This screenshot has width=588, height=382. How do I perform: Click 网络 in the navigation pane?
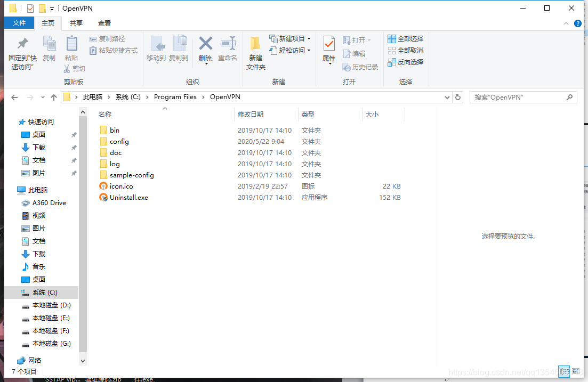(35, 360)
